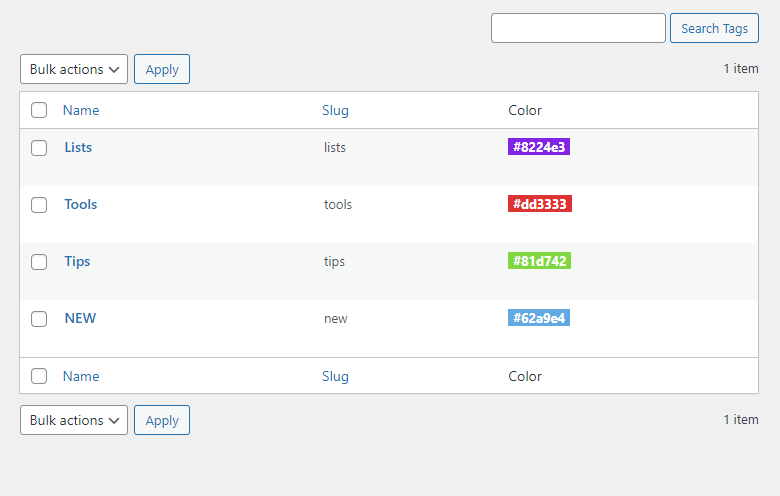
Task: Click the Search Tags button
Action: [x=714, y=28]
